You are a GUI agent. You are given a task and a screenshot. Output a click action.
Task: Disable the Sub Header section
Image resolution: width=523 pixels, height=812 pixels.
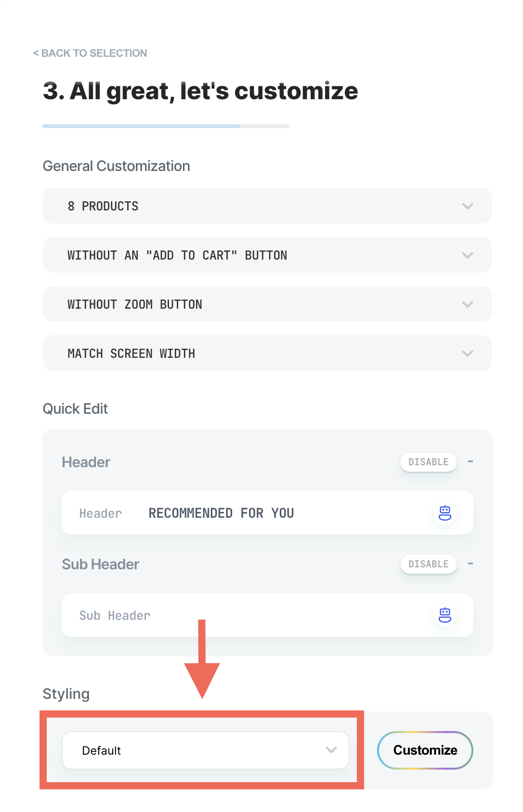coord(428,564)
